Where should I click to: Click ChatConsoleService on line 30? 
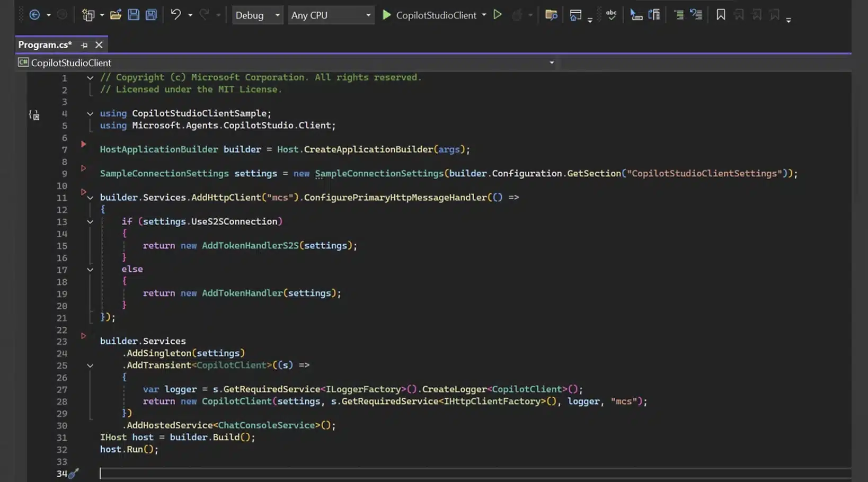267,425
